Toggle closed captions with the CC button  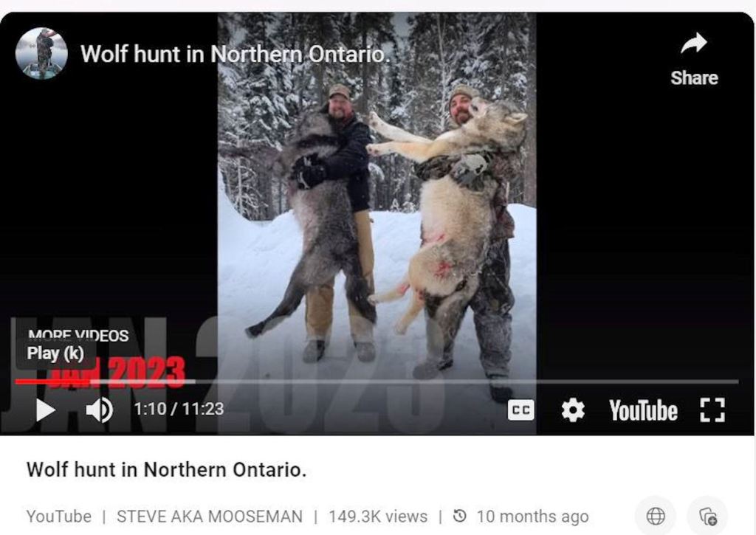click(x=520, y=410)
